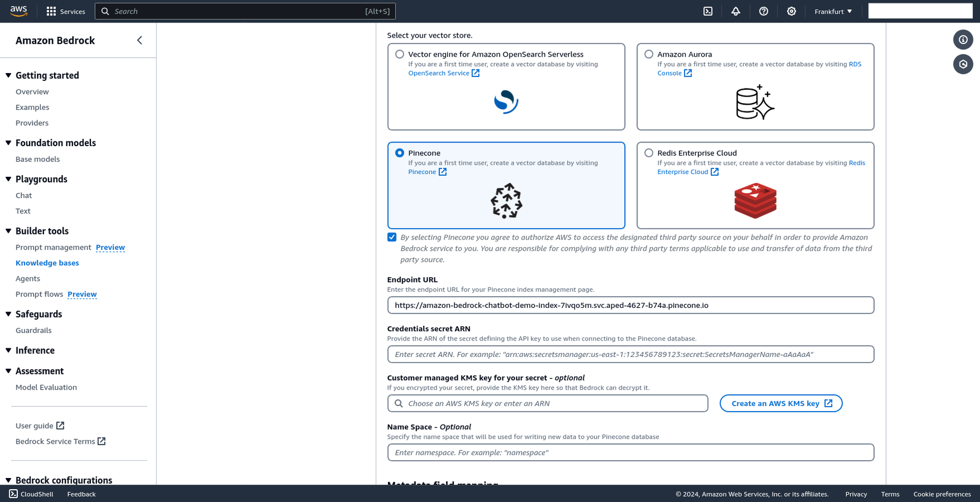Click the Pinecone logo image
Image resolution: width=980 pixels, height=502 pixels.
[x=506, y=201]
